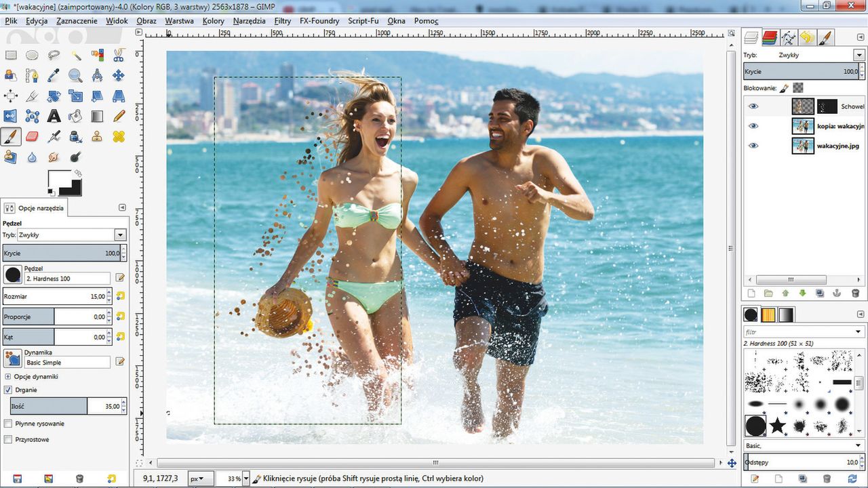Click the brush preview button in tool options
This screenshot has height=488, width=868.
pyautogui.click(x=13, y=274)
